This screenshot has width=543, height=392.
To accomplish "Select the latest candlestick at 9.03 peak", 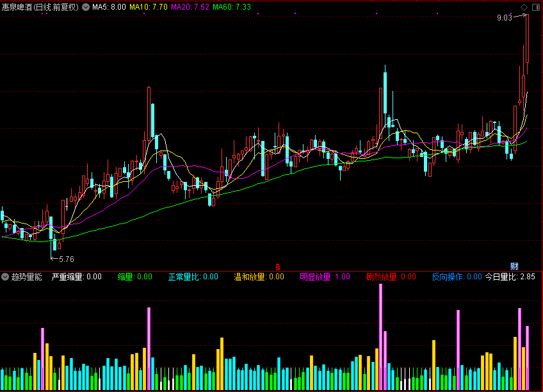I will pos(528,39).
